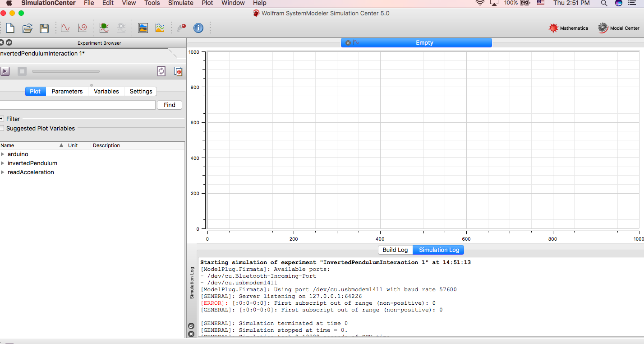Open the Tools menu
This screenshot has height=344, width=644.
tap(152, 3)
